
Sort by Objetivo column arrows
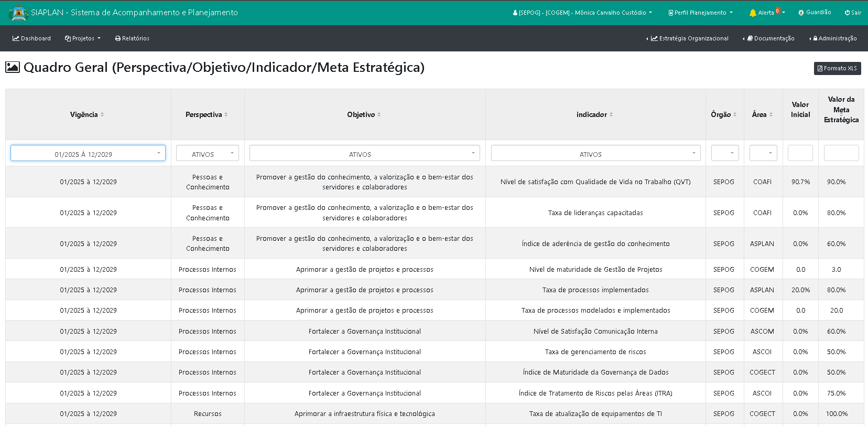(x=379, y=114)
